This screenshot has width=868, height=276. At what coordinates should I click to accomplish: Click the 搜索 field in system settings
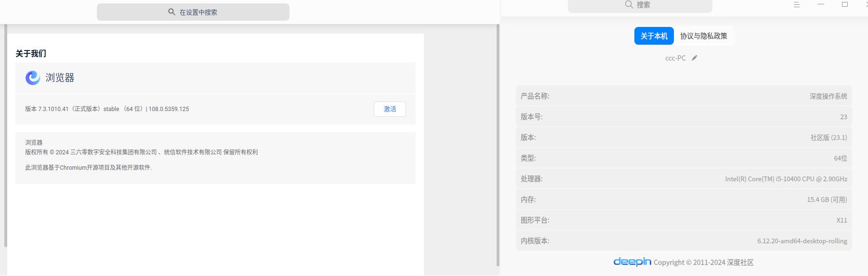(640, 5)
